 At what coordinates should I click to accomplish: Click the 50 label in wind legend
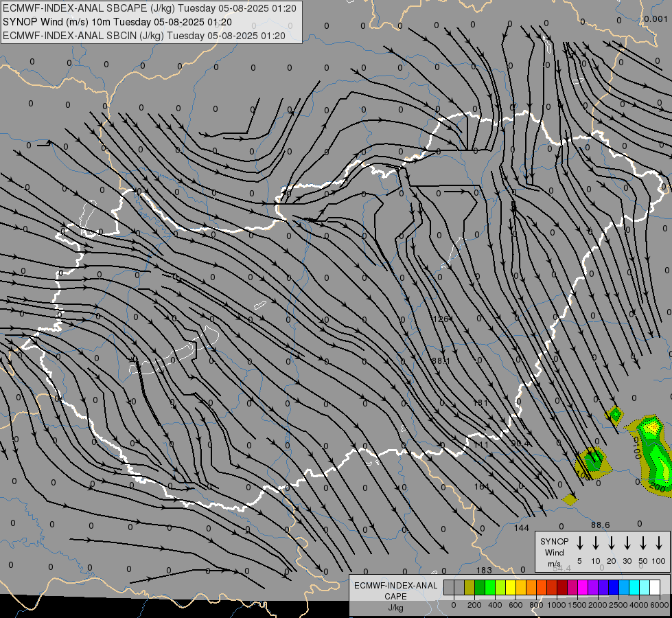coord(643,561)
